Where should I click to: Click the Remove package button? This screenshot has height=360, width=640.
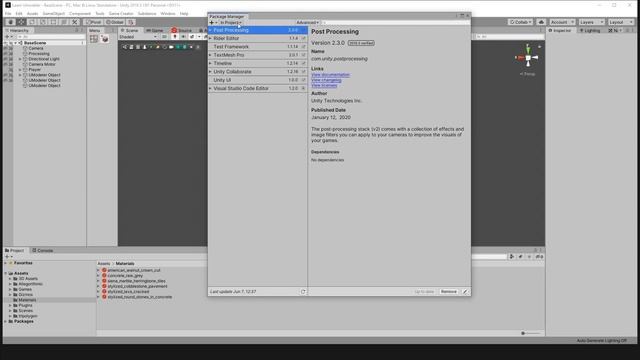(449, 292)
